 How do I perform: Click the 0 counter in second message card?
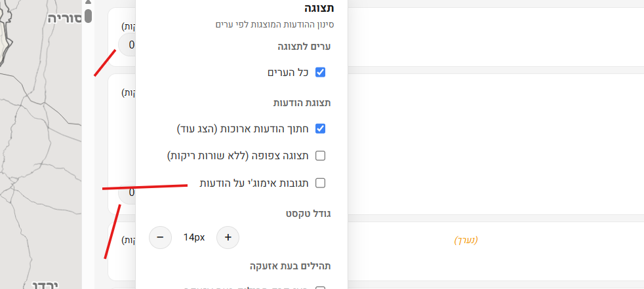pyautogui.click(x=131, y=193)
